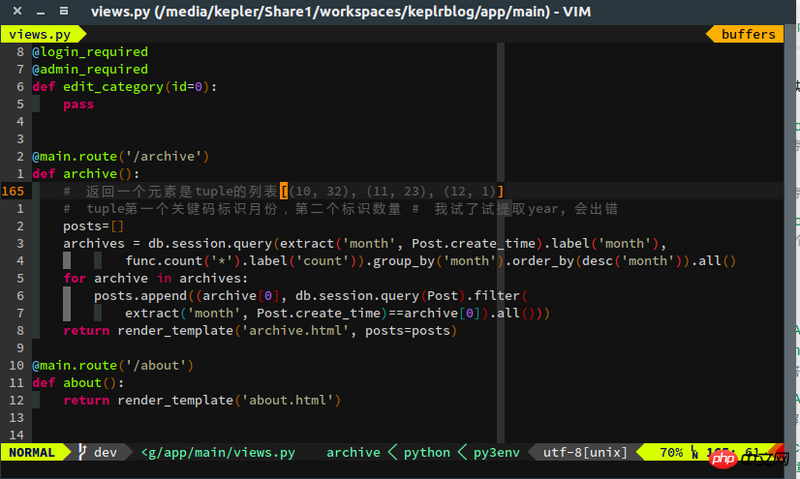Click the for archive in archives line
Screen dimensions: 800x479
155,278
